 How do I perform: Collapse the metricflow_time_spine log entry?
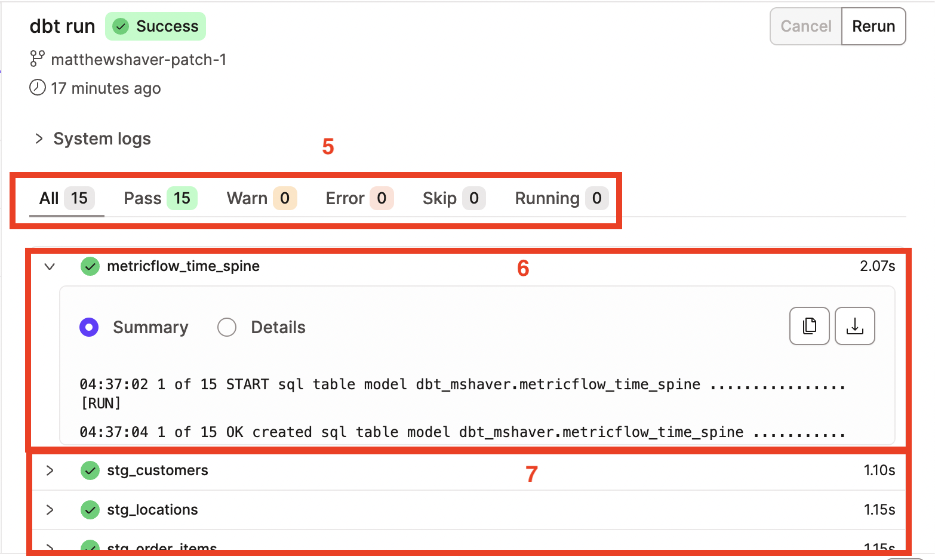(50, 266)
